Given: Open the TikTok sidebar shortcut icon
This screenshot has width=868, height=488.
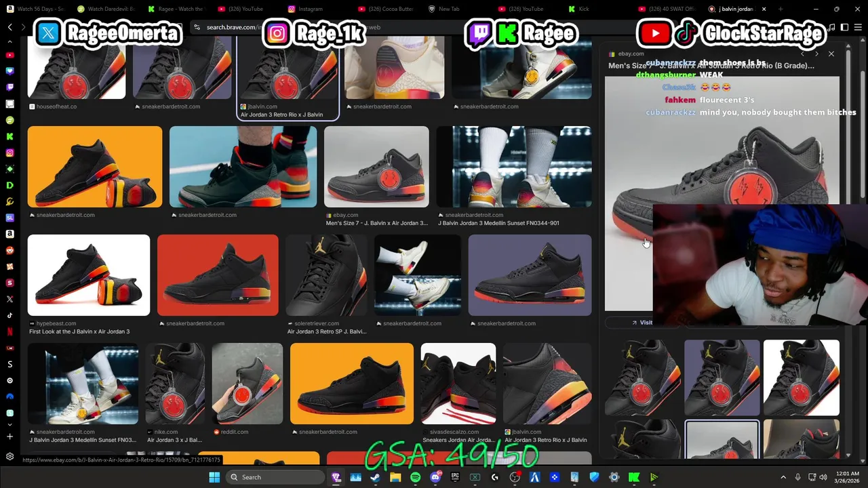Looking at the screenshot, I should point(9,315).
